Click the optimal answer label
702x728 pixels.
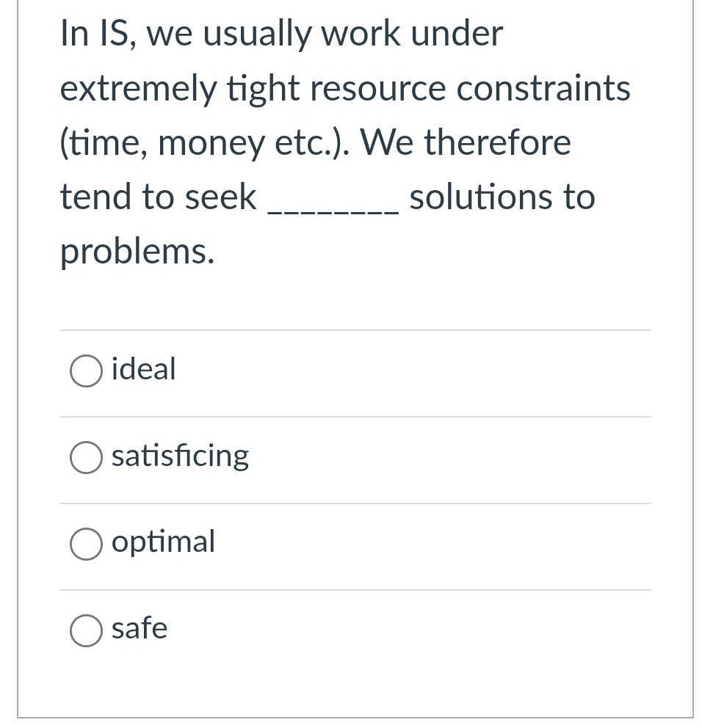tap(163, 542)
